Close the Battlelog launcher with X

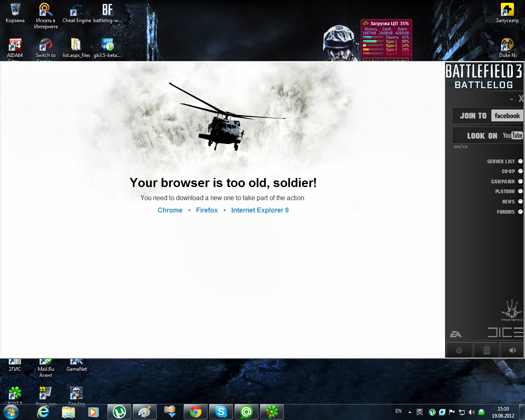coord(521,98)
